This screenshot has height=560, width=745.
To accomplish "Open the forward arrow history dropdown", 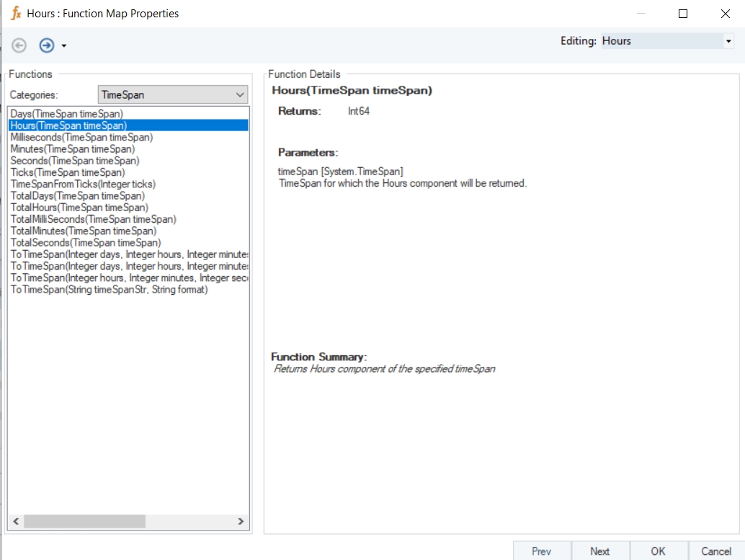I will coord(64,46).
